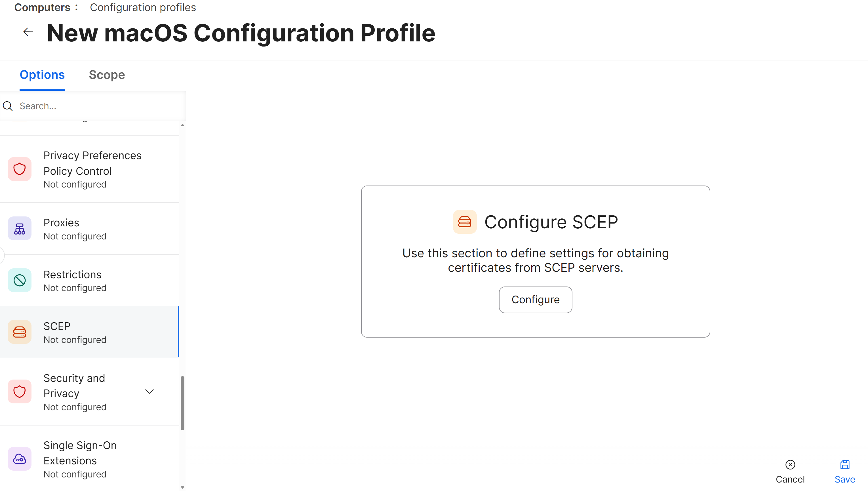
Task: Click the search magnifier icon
Action: coord(7,106)
